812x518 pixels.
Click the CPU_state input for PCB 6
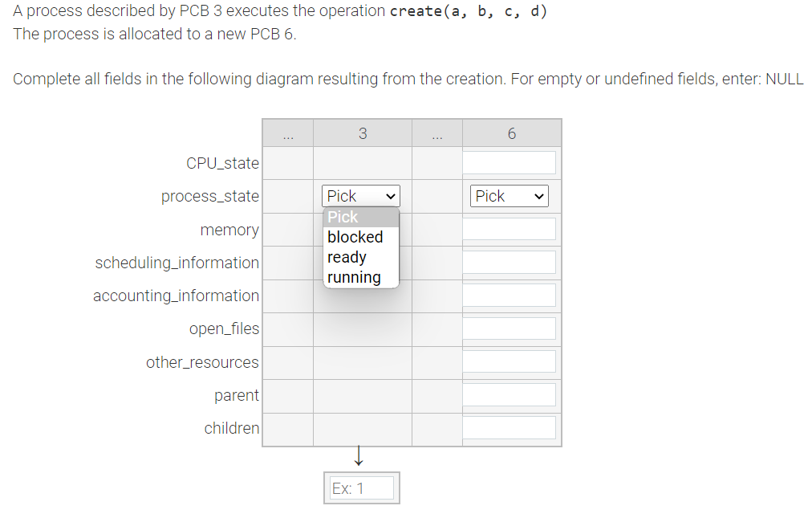pyautogui.click(x=509, y=161)
